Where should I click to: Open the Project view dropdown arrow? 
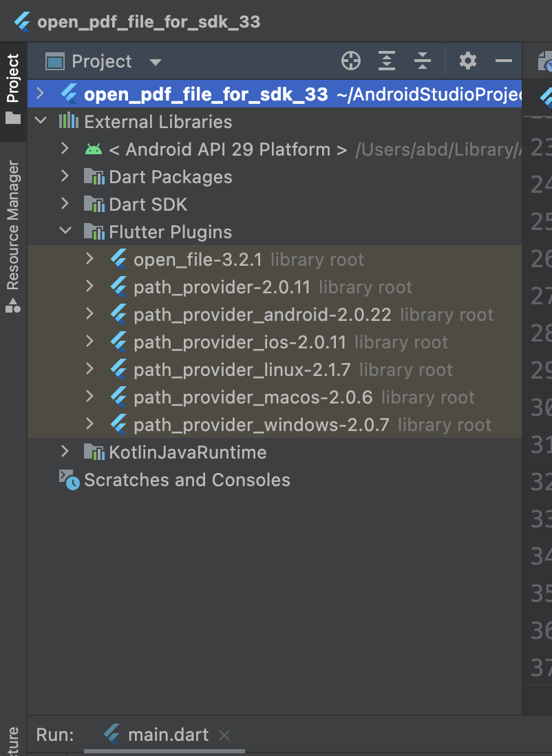(x=156, y=62)
